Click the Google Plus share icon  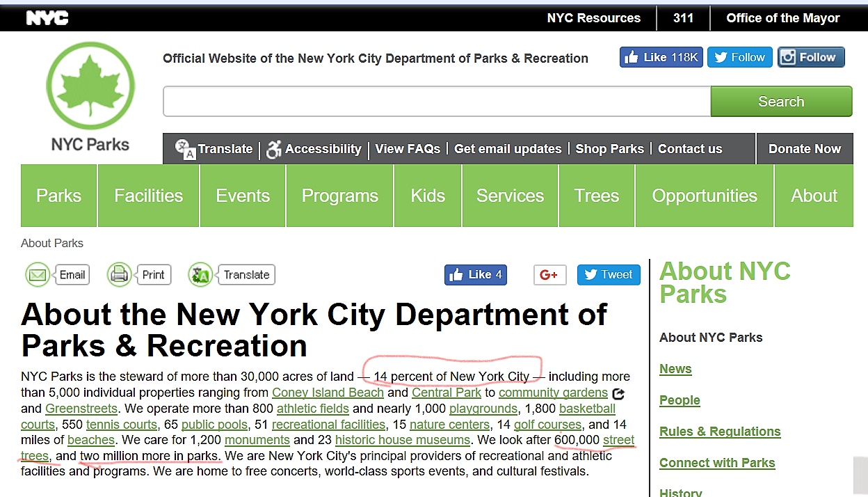(x=549, y=275)
